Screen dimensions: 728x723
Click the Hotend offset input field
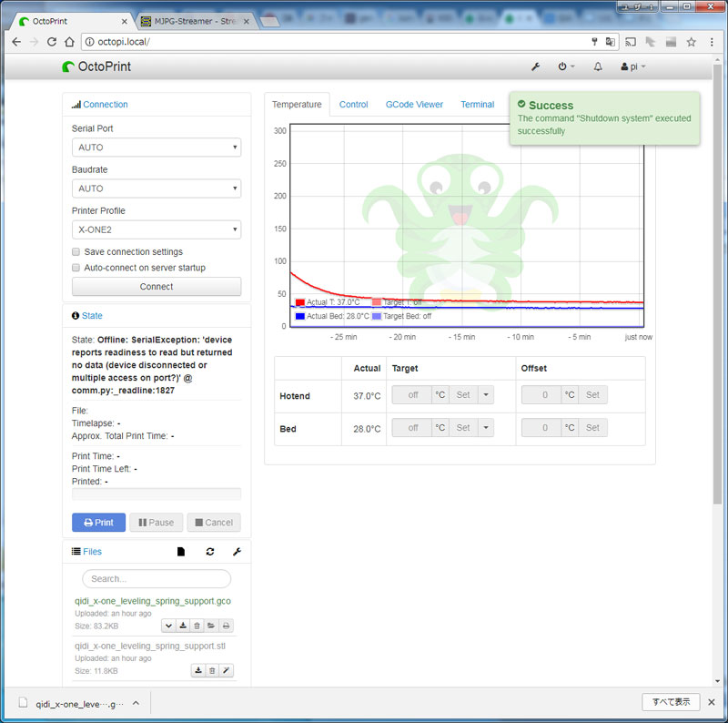click(x=541, y=395)
